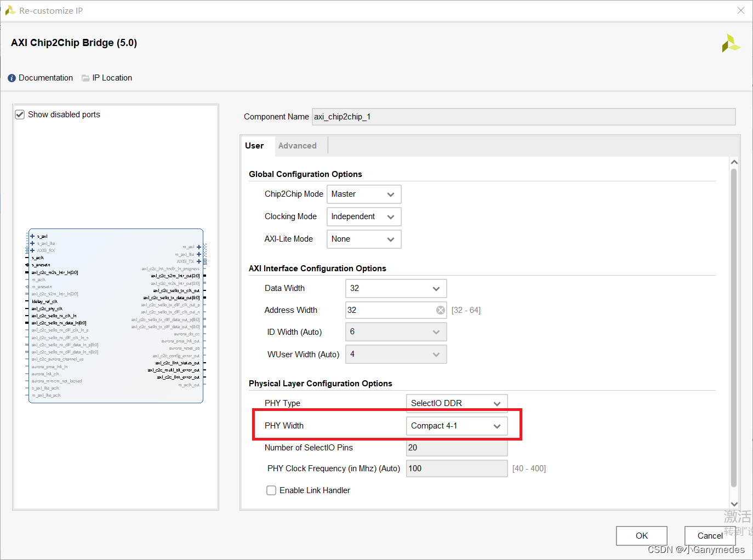The height and width of the screenshot is (560, 753).
Task: Click the vertical scrollbar thumb in options panel
Action: pyautogui.click(x=734, y=328)
